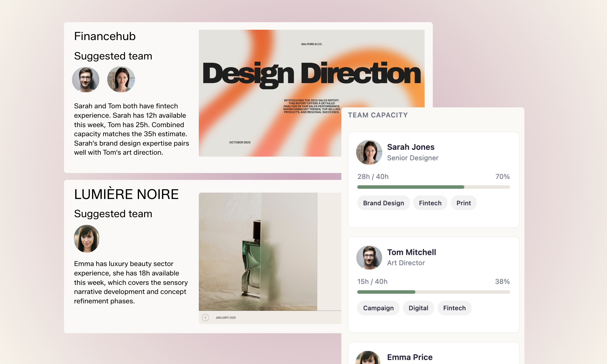Viewport: 607px width, 364px height.
Task: Select Sarah's Fintech skill tag
Action: tap(430, 203)
